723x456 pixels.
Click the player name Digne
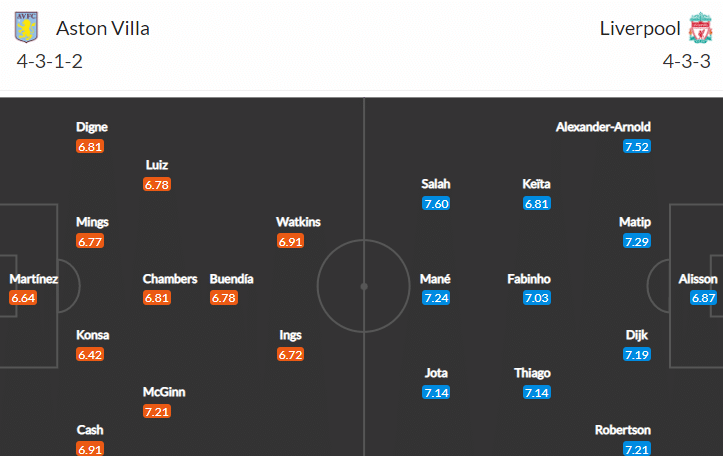click(92, 127)
